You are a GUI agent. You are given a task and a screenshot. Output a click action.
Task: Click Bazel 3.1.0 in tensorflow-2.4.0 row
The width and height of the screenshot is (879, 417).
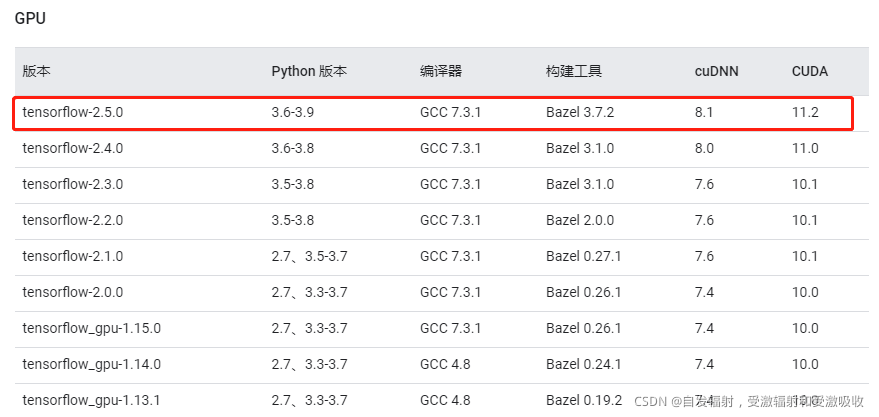580,148
